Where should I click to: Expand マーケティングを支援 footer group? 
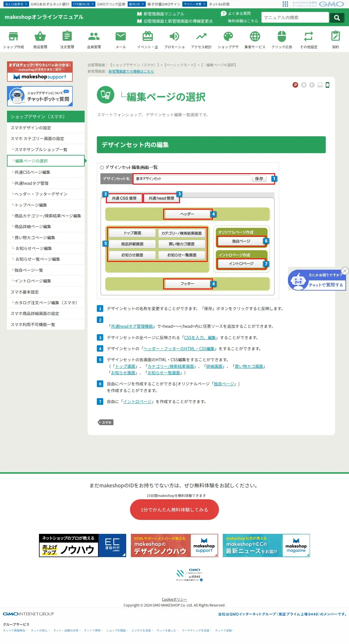pos(197,630)
